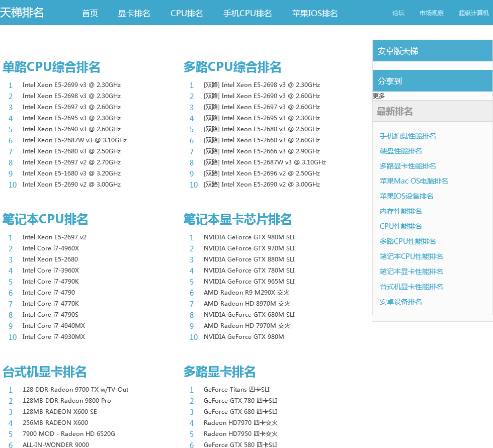Select Intel Xeon E5-1680 v3 @ 3.20GHz

click(x=71, y=173)
